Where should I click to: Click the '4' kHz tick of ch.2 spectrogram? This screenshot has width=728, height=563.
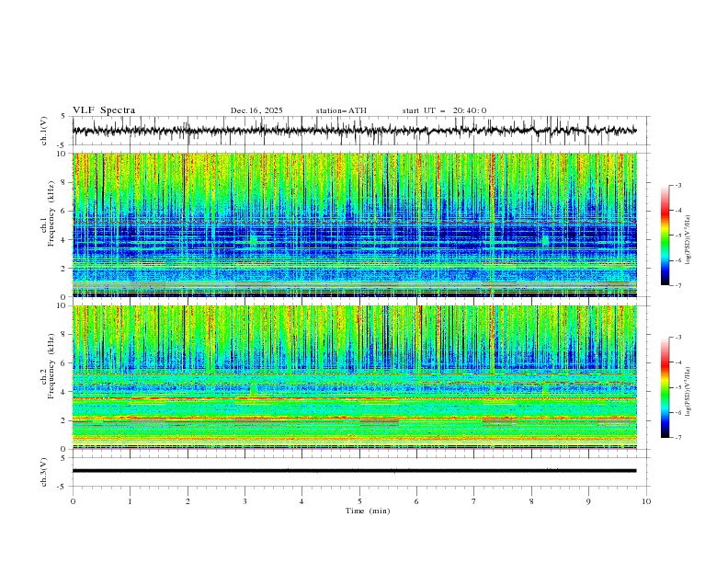(x=64, y=392)
